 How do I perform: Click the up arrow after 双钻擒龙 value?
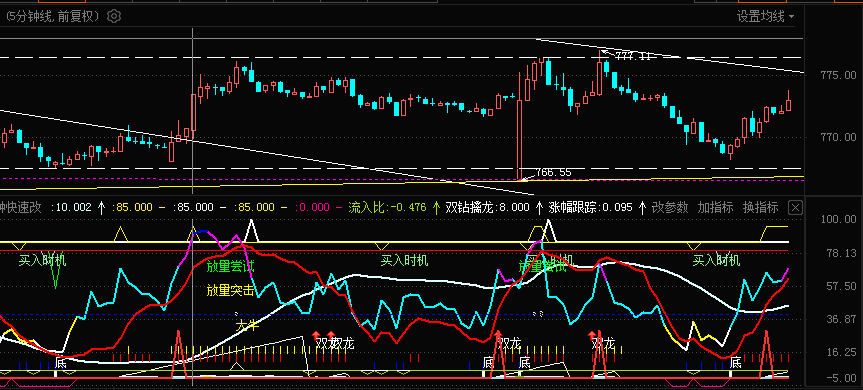(539, 207)
